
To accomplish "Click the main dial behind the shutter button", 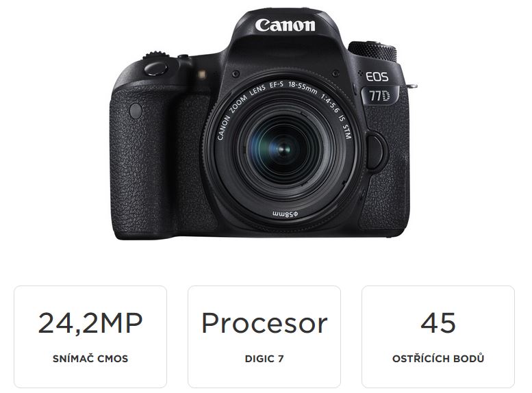I will 155,56.
